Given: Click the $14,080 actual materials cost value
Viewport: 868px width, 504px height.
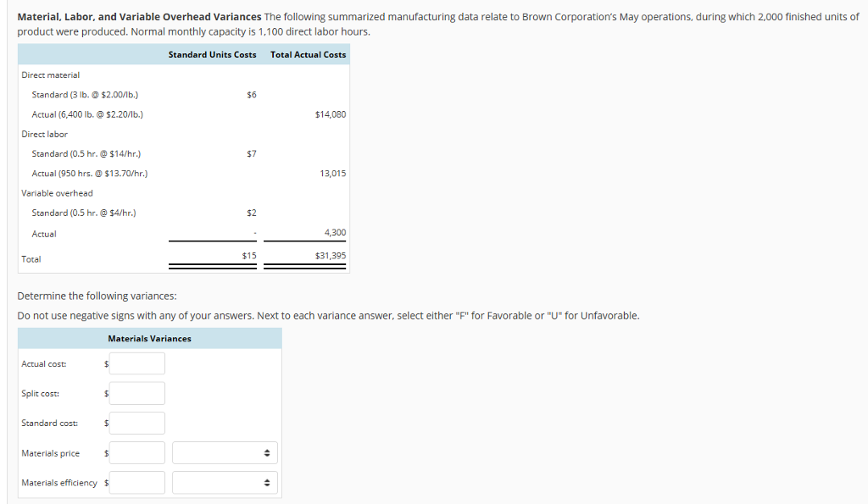Looking at the screenshot, I should coord(331,114).
